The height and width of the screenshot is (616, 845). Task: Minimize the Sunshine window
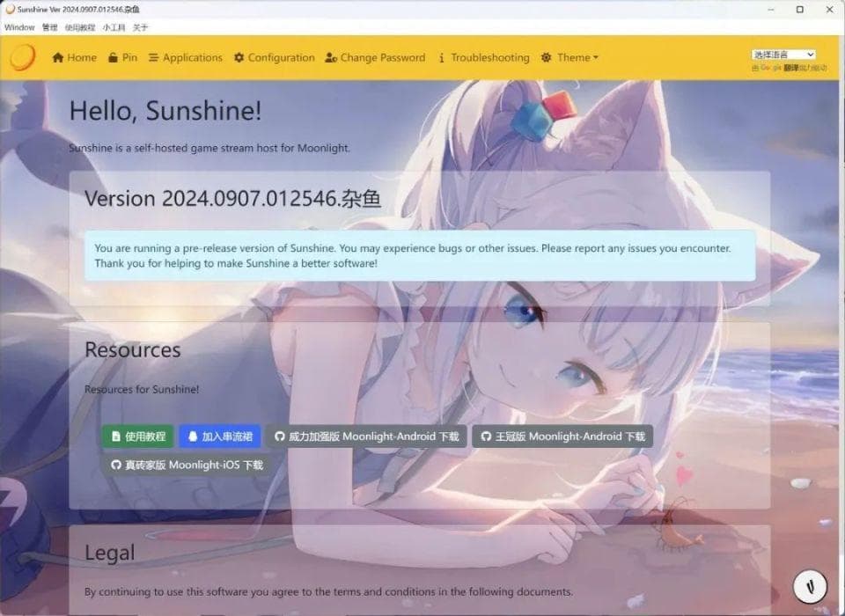[771, 9]
